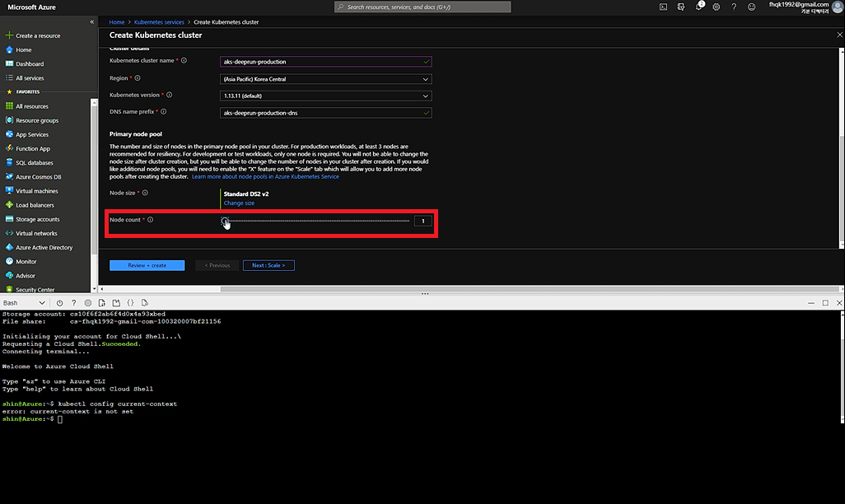Open the notifications bell
Image resolution: width=845 pixels, height=504 pixels.
[x=699, y=7]
